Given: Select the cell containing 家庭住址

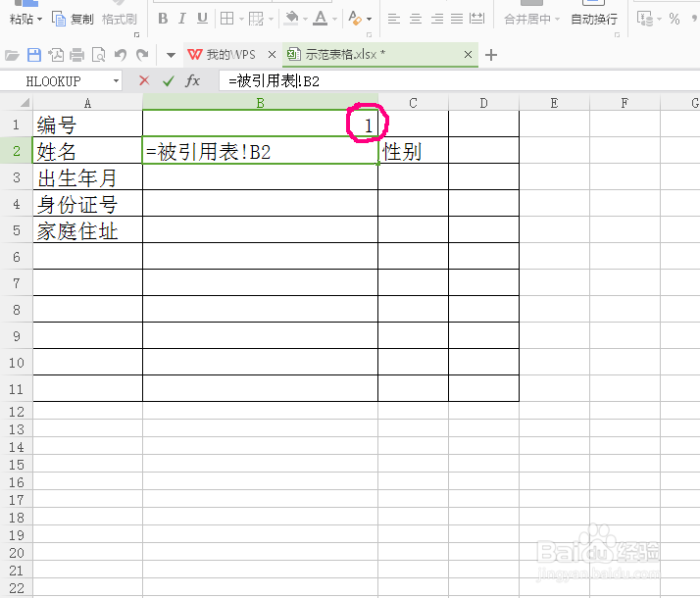Looking at the screenshot, I should tap(87, 229).
